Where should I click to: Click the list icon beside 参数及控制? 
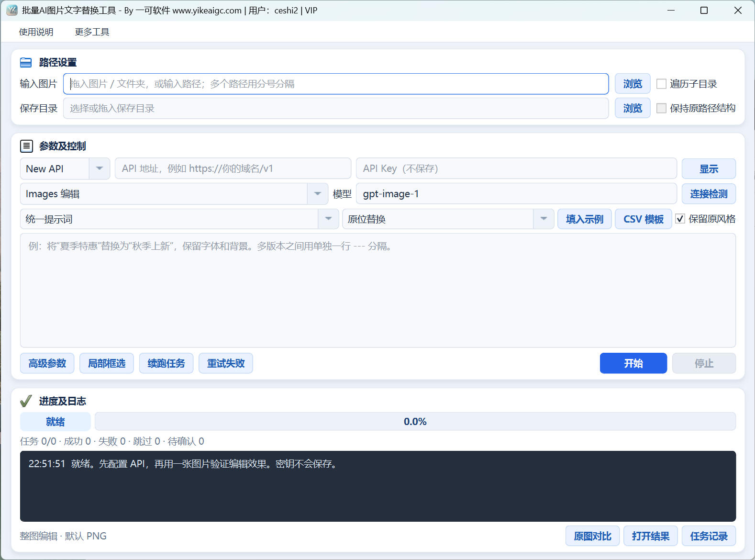26,146
